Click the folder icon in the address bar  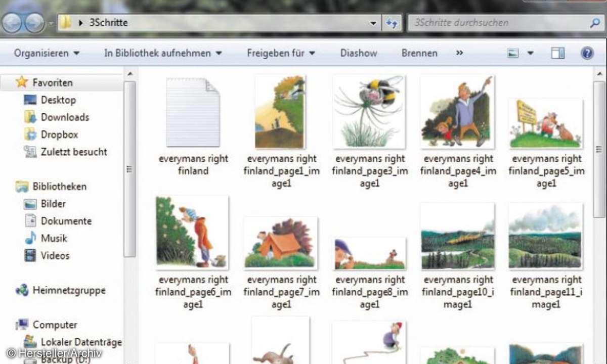(65, 23)
